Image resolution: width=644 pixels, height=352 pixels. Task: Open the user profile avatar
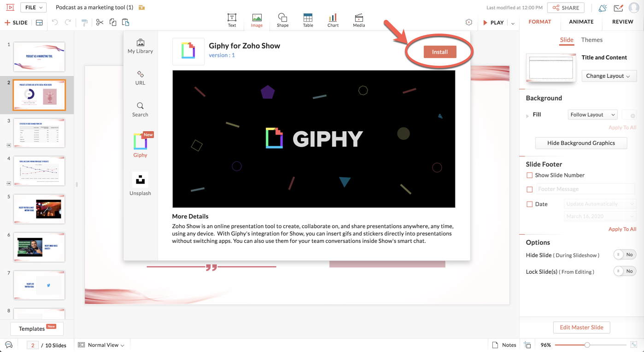634,8
